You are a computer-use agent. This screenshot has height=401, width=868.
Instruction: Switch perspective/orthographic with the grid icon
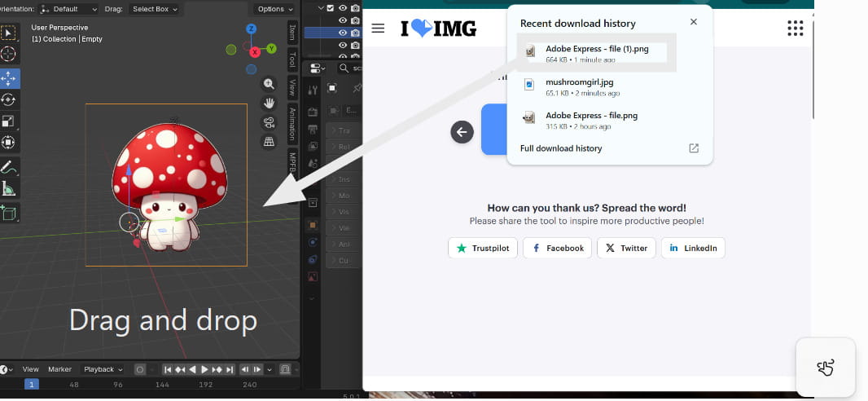tap(269, 142)
